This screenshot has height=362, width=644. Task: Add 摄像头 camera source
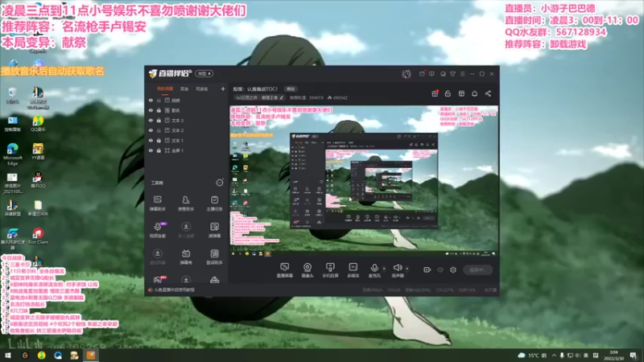pos(308,270)
